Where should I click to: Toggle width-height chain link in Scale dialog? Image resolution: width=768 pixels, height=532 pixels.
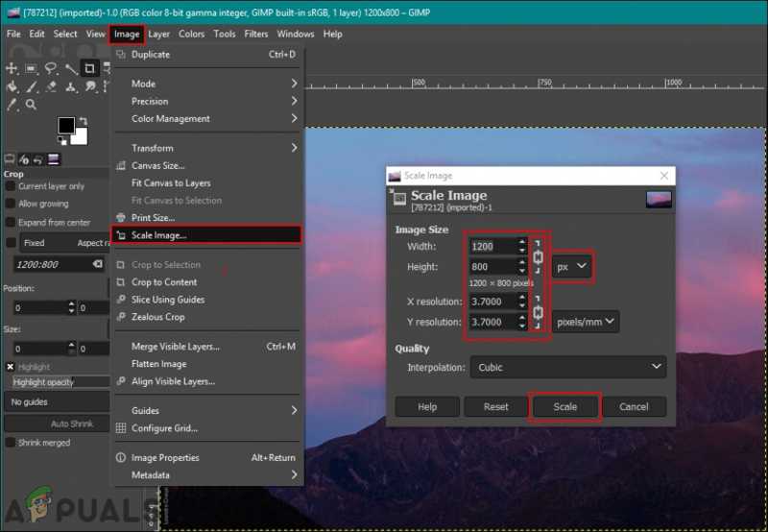(x=539, y=257)
